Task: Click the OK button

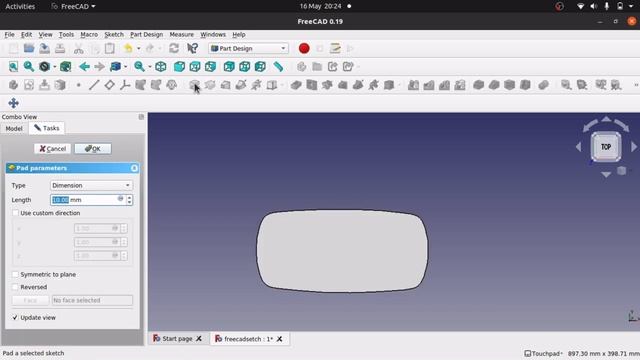Action: [93, 149]
